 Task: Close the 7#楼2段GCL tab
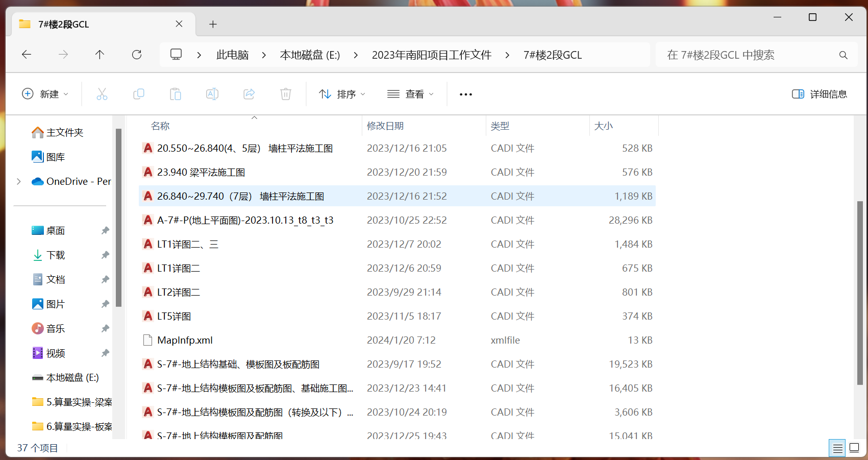(x=179, y=24)
